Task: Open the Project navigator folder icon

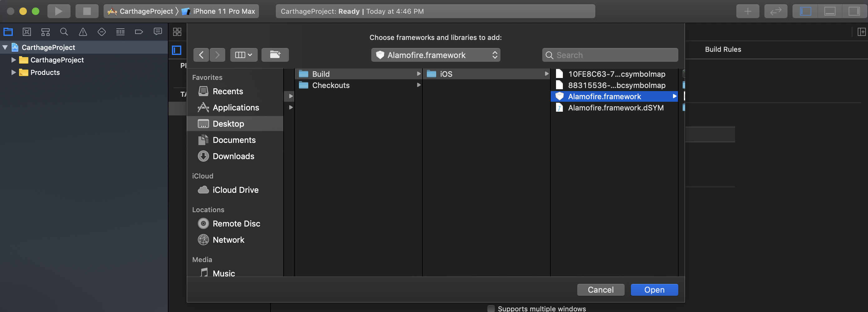Action: pos(8,32)
